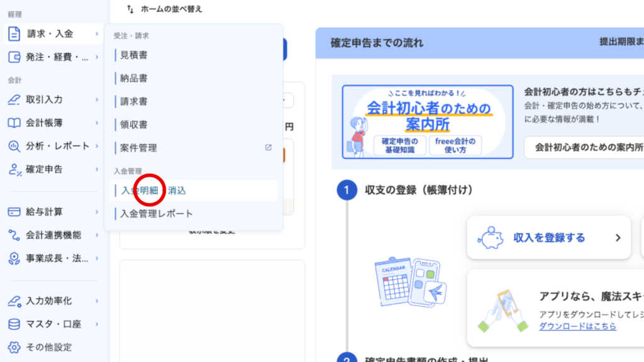Click the 確定申告 person icon

coord(14,169)
